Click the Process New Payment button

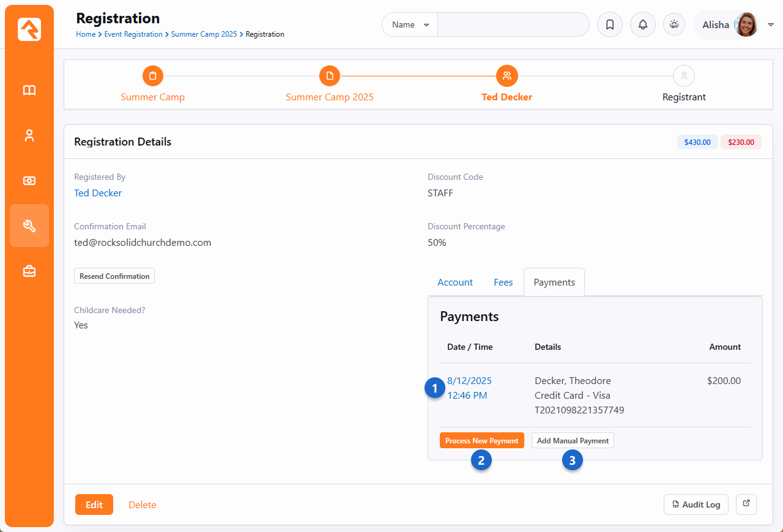[x=481, y=441]
